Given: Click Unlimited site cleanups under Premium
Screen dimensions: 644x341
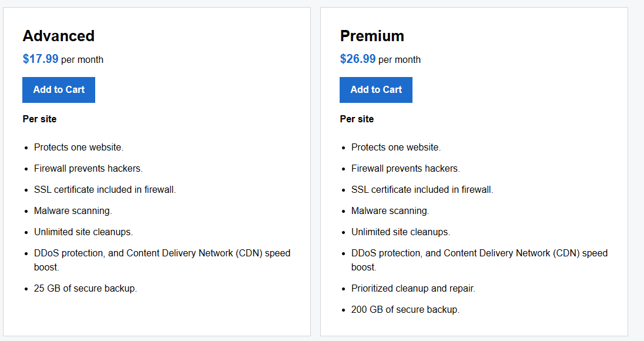Looking at the screenshot, I should (x=400, y=232).
